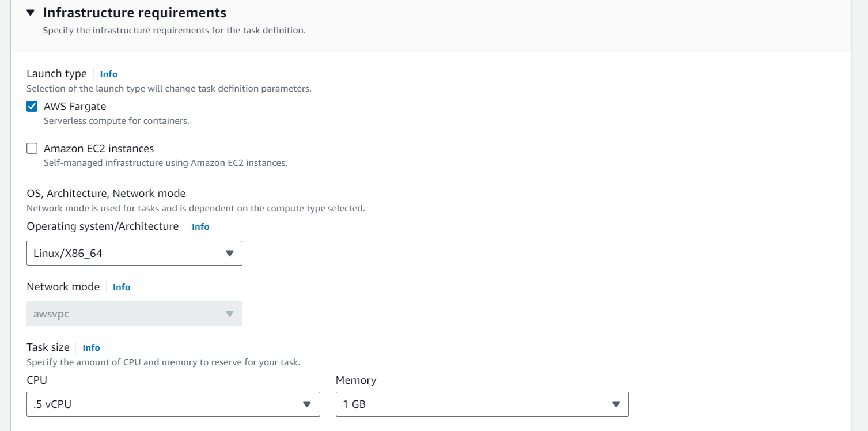868x431 pixels.
Task: Click the arrow icon of the OS/Architecture dropdown
Action: (229, 253)
